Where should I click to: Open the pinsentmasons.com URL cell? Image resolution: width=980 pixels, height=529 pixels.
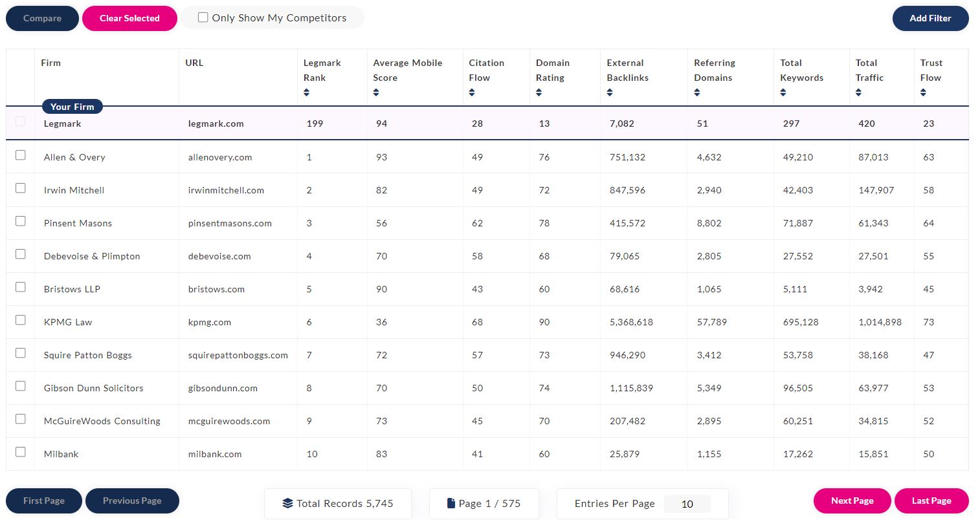pyautogui.click(x=230, y=223)
